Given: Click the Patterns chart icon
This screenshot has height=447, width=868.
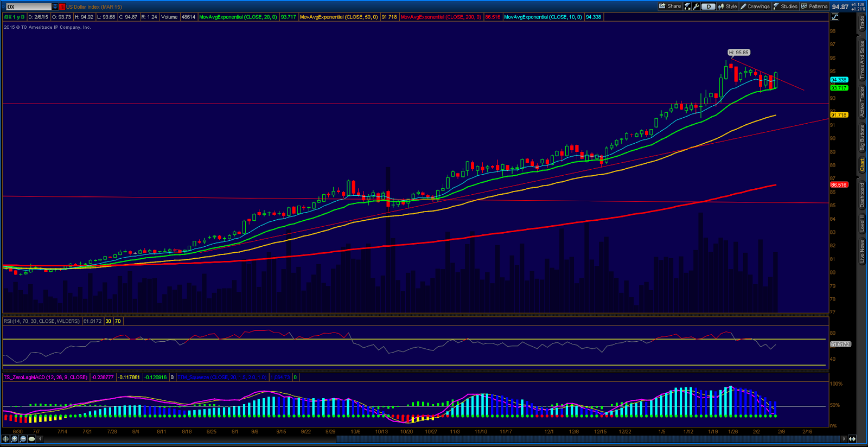Looking at the screenshot, I should pyautogui.click(x=804, y=7).
